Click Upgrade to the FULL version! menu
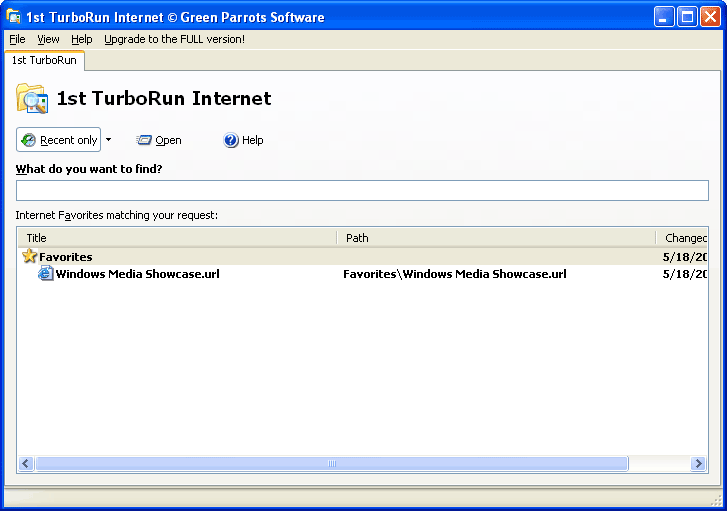The height and width of the screenshot is (511, 727). 174,39
